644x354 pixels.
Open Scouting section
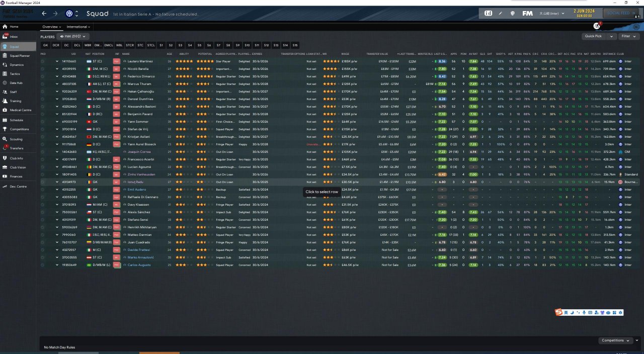[x=16, y=139]
